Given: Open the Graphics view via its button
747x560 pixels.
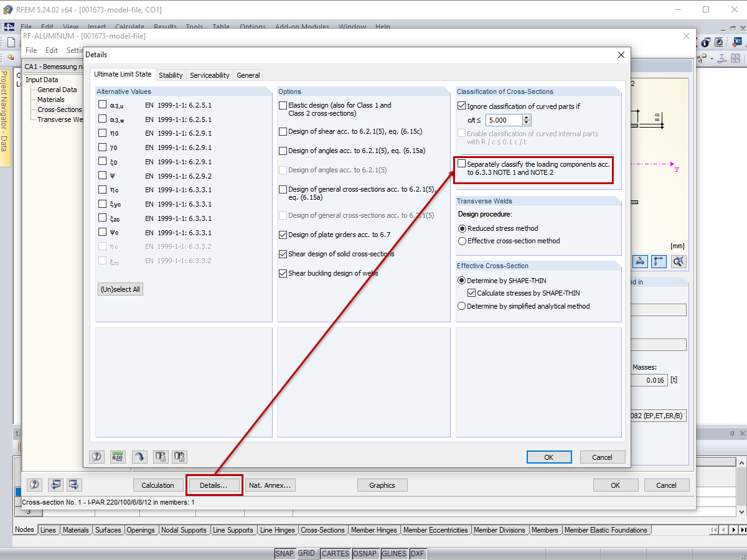Looking at the screenshot, I should coord(382,485).
